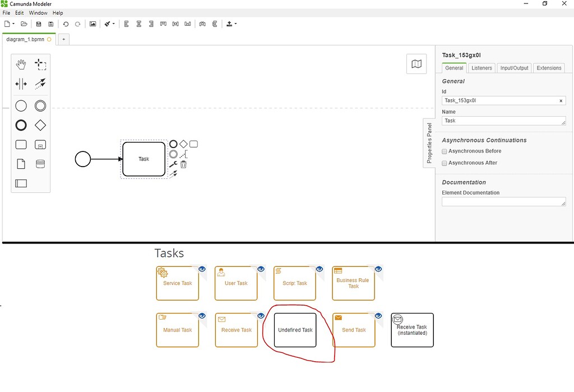Open the new diagram dropdown arrow
574x392 pixels.
(12, 24)
